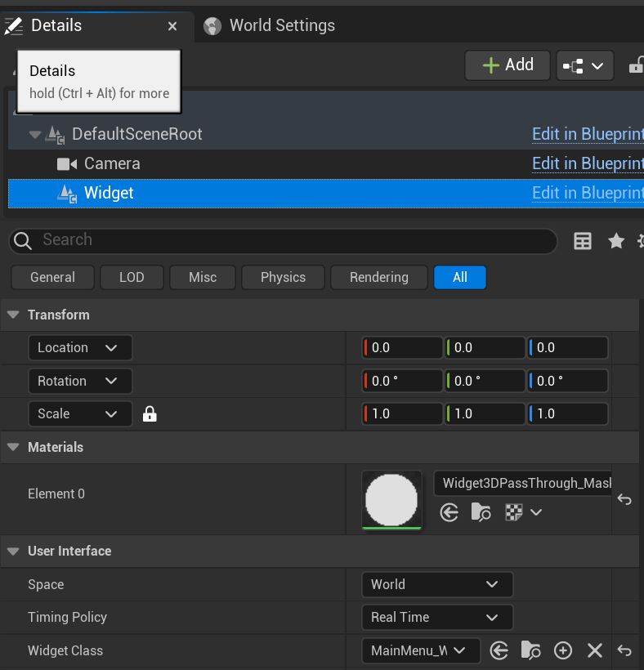Browse to material in Content Browser
This screenshot has width=644, height=670.
[481, 512]
